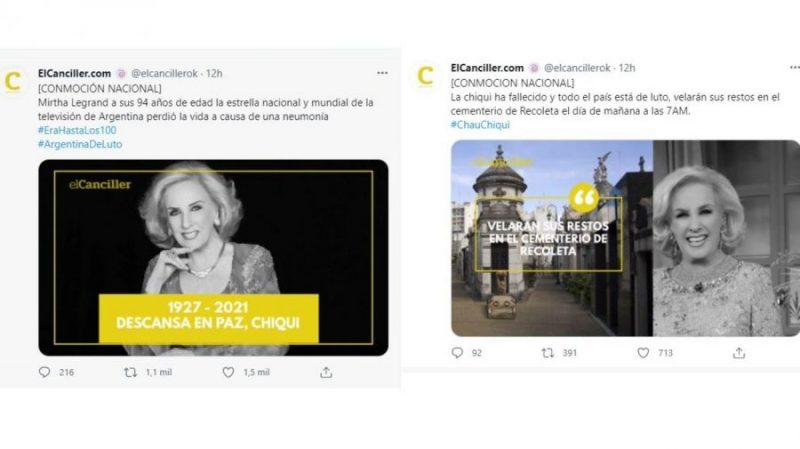Click the ElCanciller avatar on the right tweet
This screenshot has height=449, width=800.
pyautogui.click(x=426, y=76)
